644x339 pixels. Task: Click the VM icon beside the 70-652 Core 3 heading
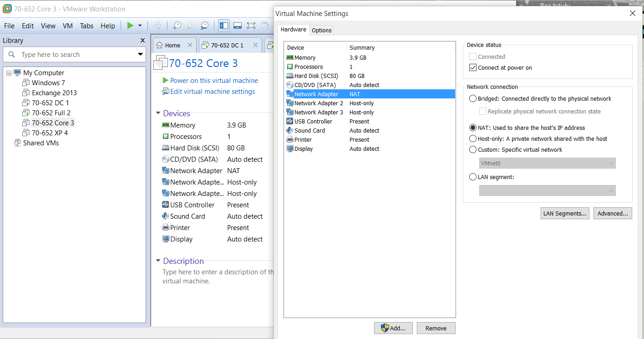161,62
